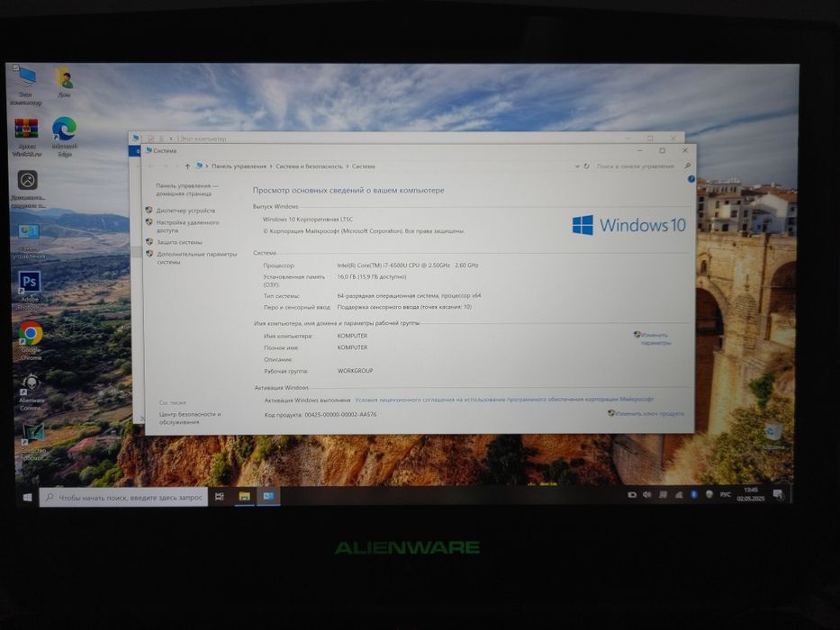Select the computer name 'KOMPUTER'
The height and width of the screenshot is (630, 840).
click(x=352, y=336)
